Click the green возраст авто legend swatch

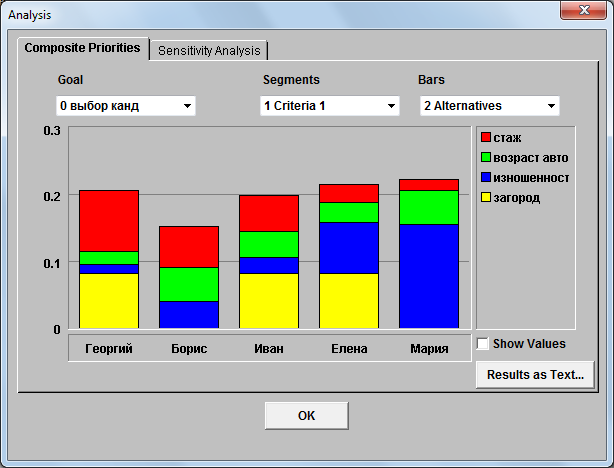(486, 157)
